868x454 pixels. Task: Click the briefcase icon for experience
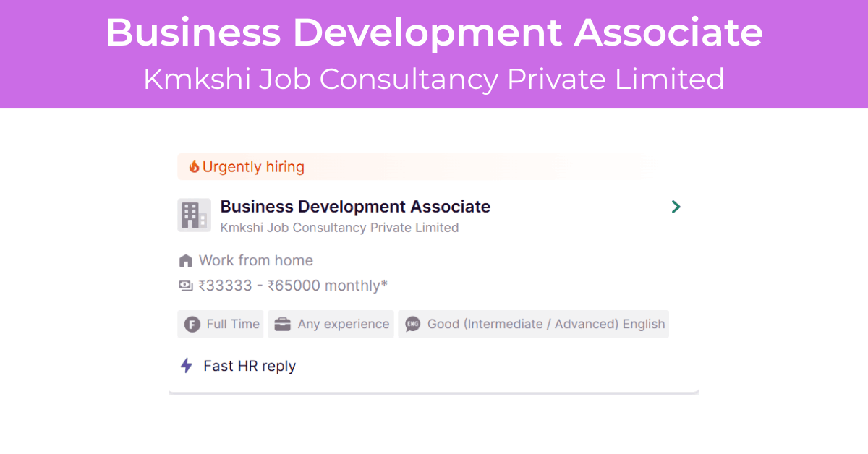(283, 325)
